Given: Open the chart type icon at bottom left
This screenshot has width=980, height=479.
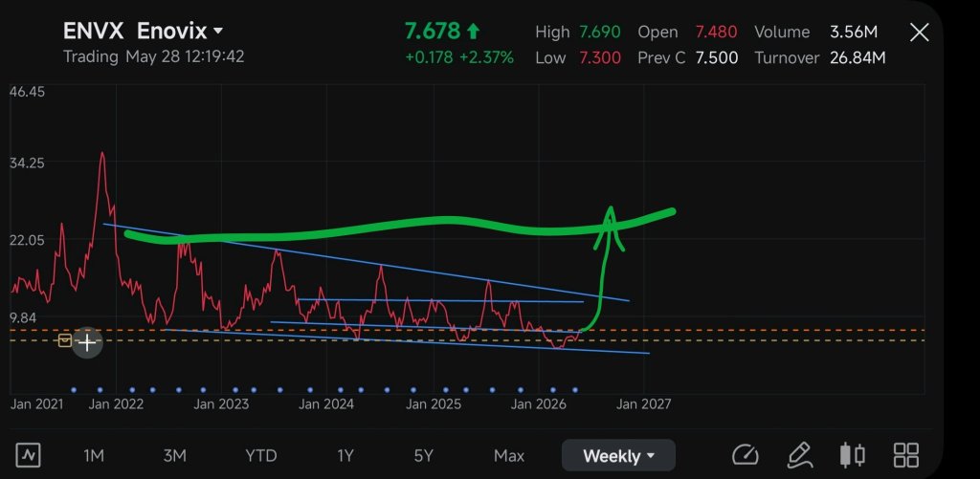Looking at the screenshot, I should click(x=28, y=455).
